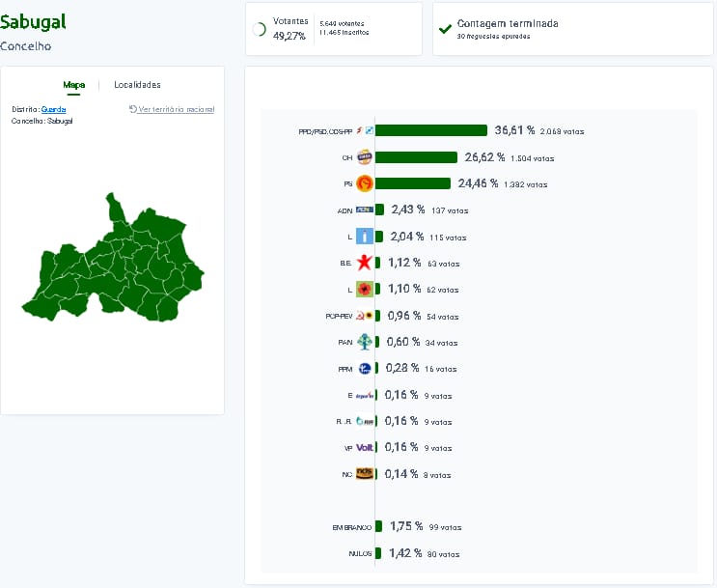Viewport: 717px width, 588px height.
Task: Click the NULOS label
Action: [x=360, y=553]
